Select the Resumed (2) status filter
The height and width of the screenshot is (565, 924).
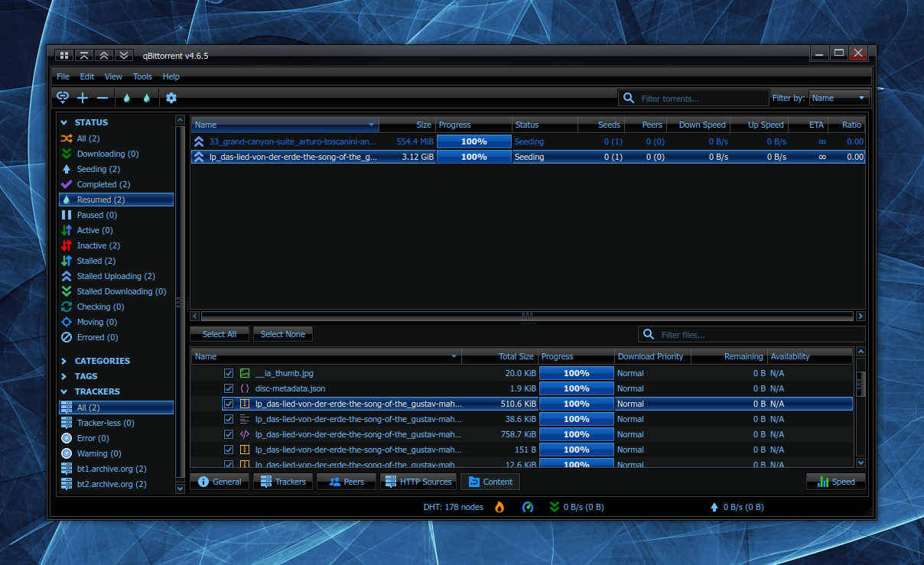tap(116, 200)
